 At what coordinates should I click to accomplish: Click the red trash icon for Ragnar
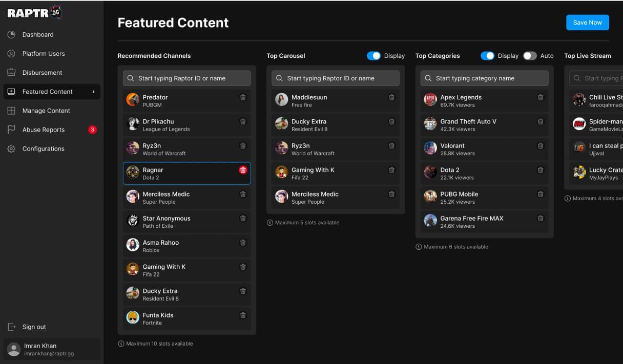pyautogui.click(x=243, y=170)
